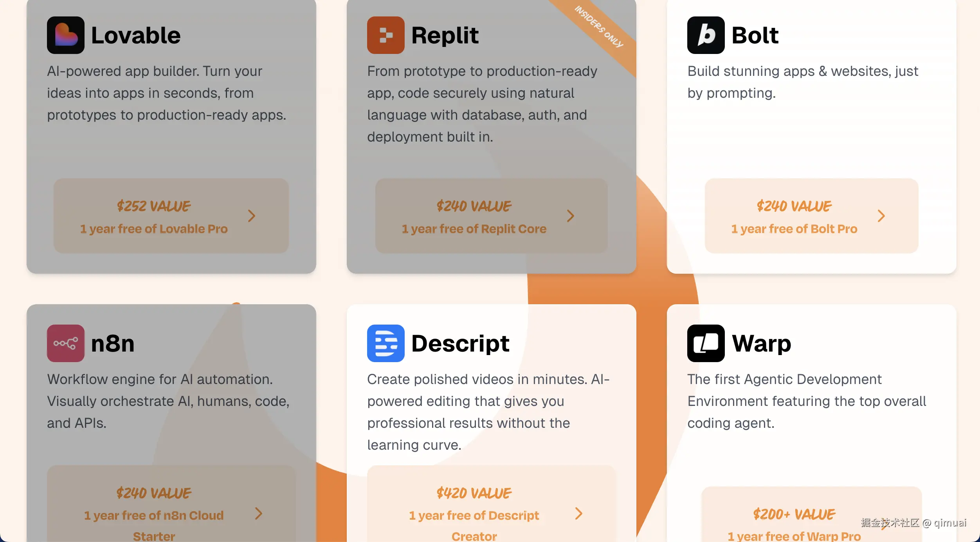The height and width of the screenshot is (542, 980).
Task: Click the Replit logo icon
Action: coord(386,35)
